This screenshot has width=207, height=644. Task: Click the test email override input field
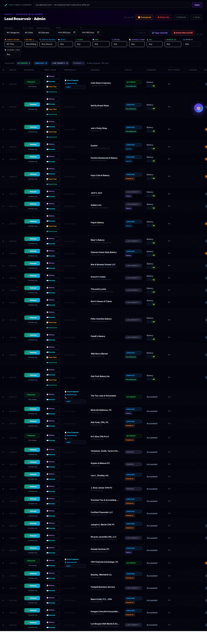(111, 5)
